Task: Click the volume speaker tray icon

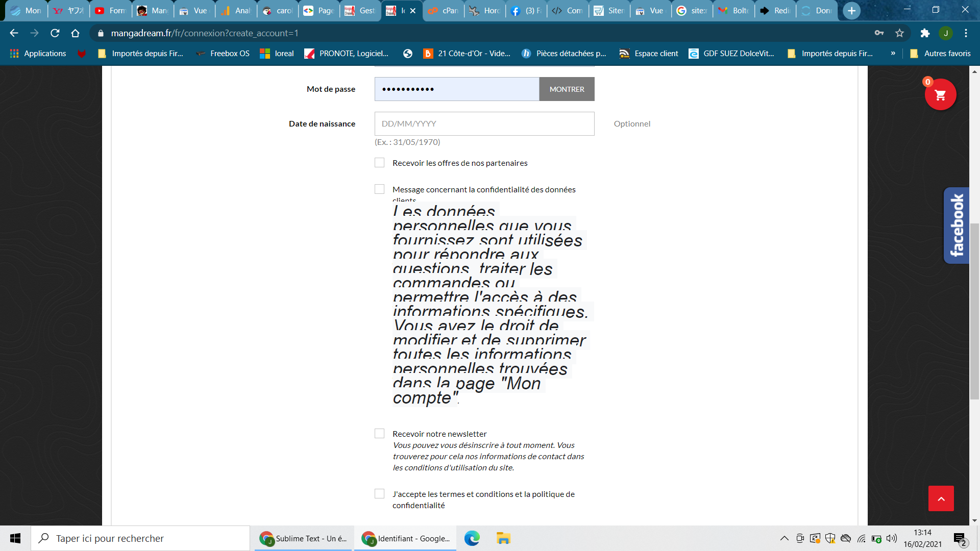Action: pyautogui.click(x=892, y=538)
